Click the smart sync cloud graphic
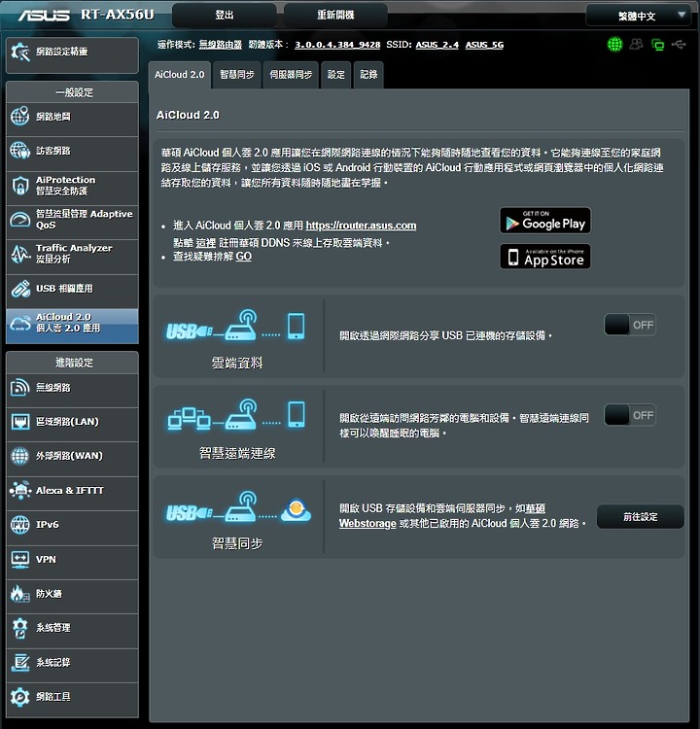Screen dimensions: 700x729 click(x=238, y=506)
